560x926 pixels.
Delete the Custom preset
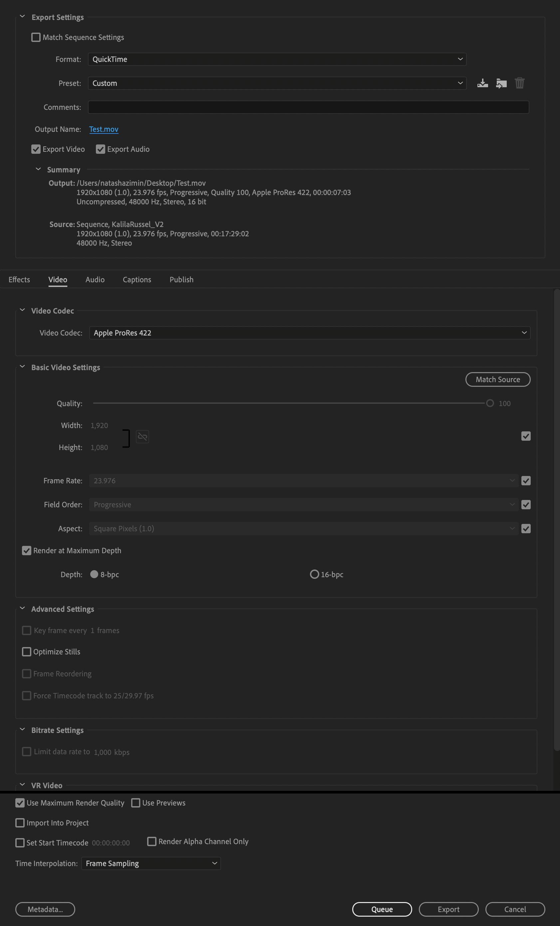coord(520,83)
